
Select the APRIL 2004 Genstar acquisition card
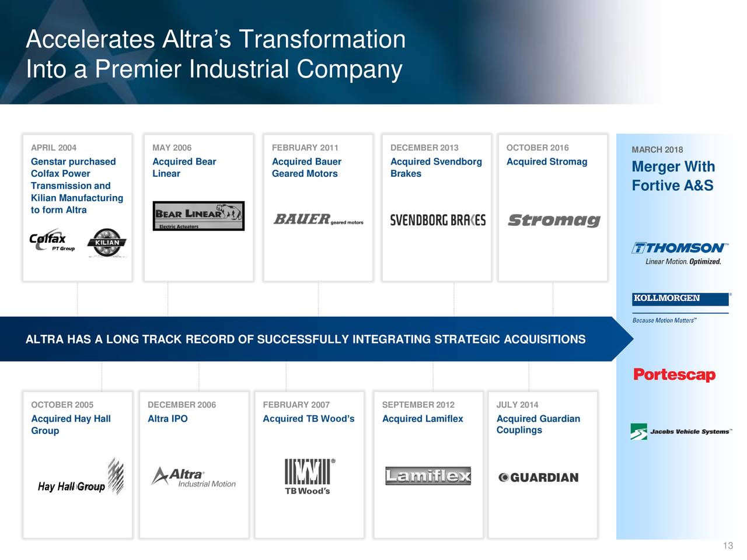(77, 207)
